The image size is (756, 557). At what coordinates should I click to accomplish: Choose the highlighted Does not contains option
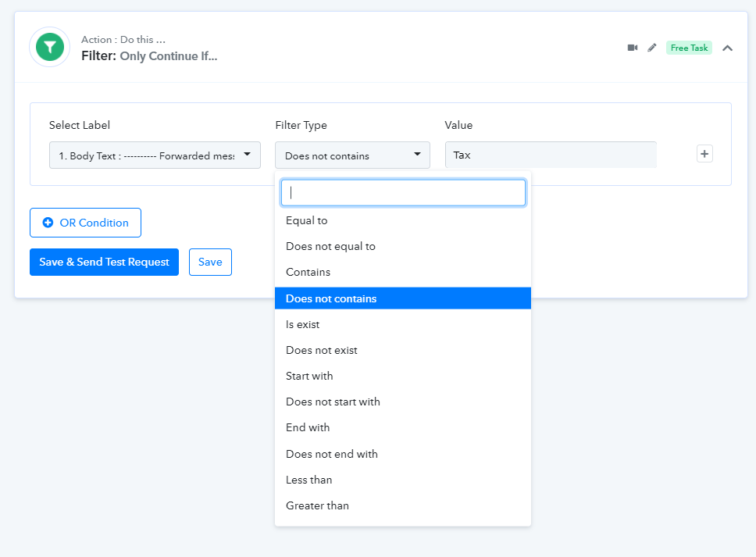pyautogui.click(x=402, y=298)
